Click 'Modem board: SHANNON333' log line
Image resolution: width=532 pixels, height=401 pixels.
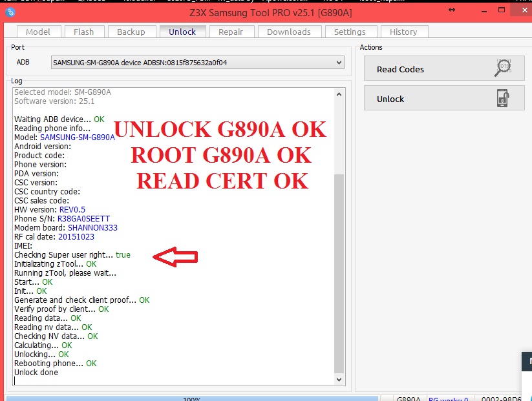pos(66,228)
